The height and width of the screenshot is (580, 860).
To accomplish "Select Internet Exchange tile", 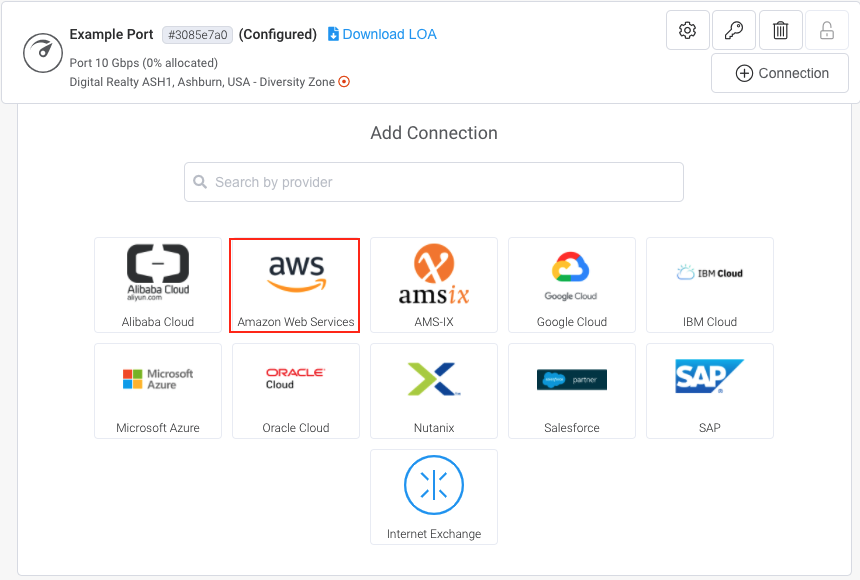I will point(434,497).
